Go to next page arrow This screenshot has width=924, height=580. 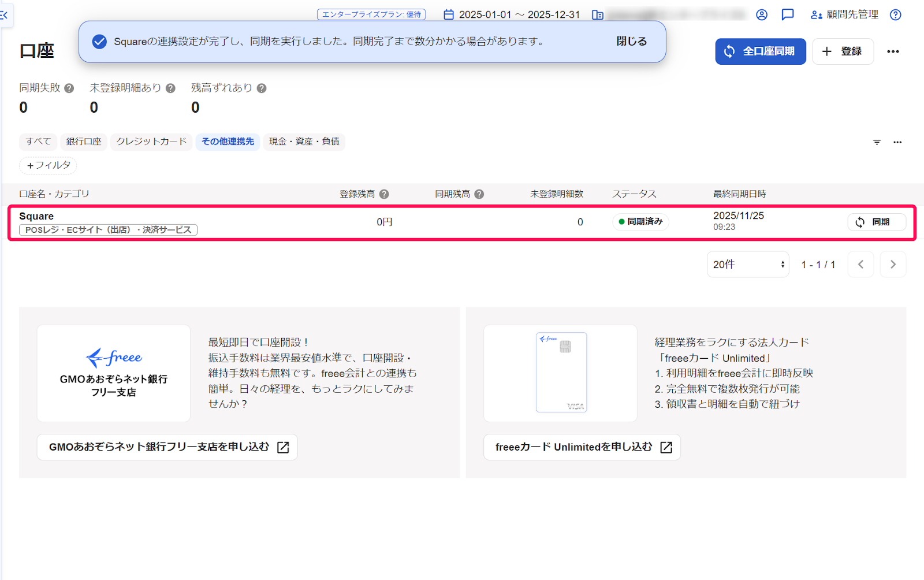pyautogui.click(x=893, y=265)
